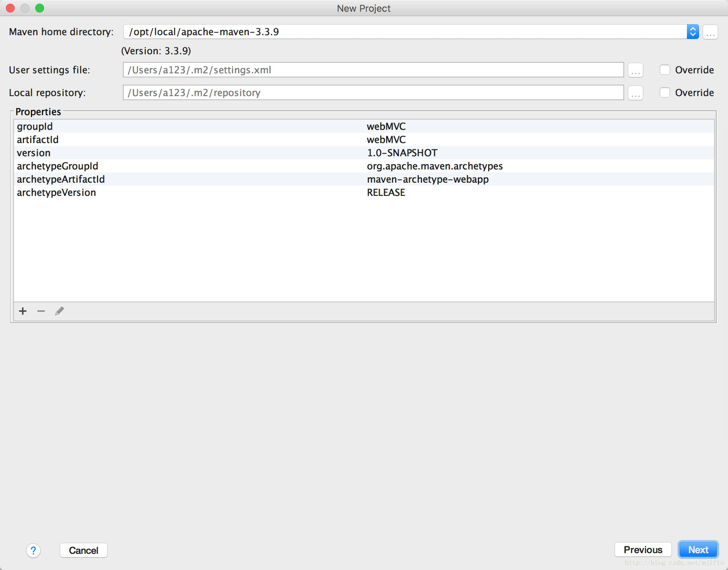Click the Cancel button
Viewport: 728px width, 570px height.
(84, 551)
